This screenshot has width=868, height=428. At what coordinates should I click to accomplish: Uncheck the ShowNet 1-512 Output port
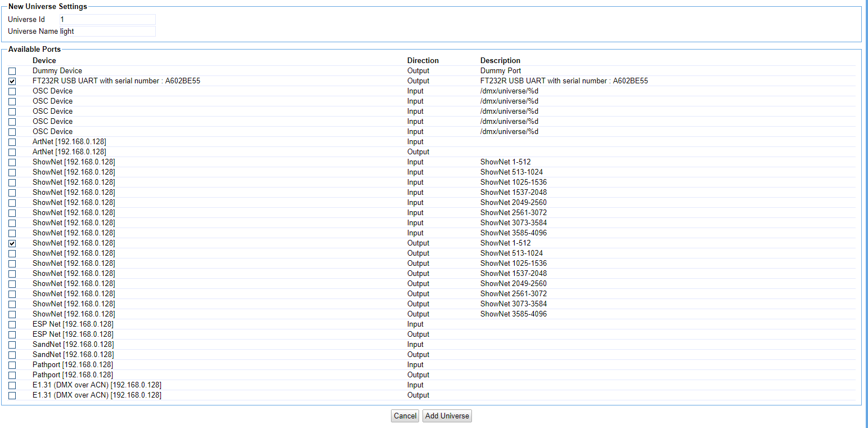coord(12,243)
